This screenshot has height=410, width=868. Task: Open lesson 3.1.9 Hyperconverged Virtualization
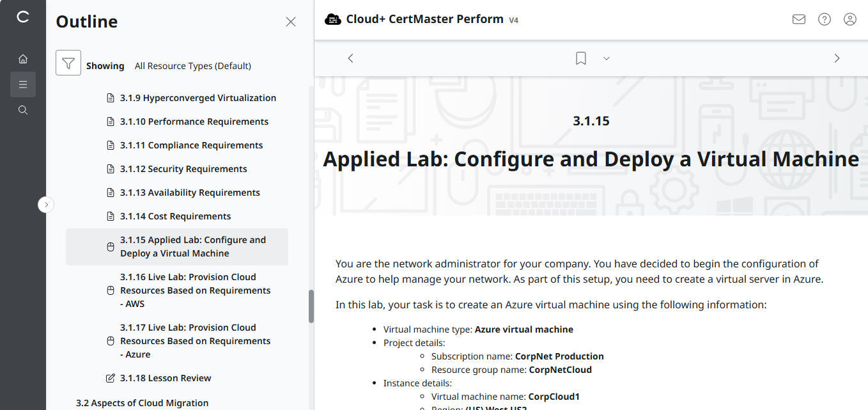pyautogui.click(x=198, y=97)
